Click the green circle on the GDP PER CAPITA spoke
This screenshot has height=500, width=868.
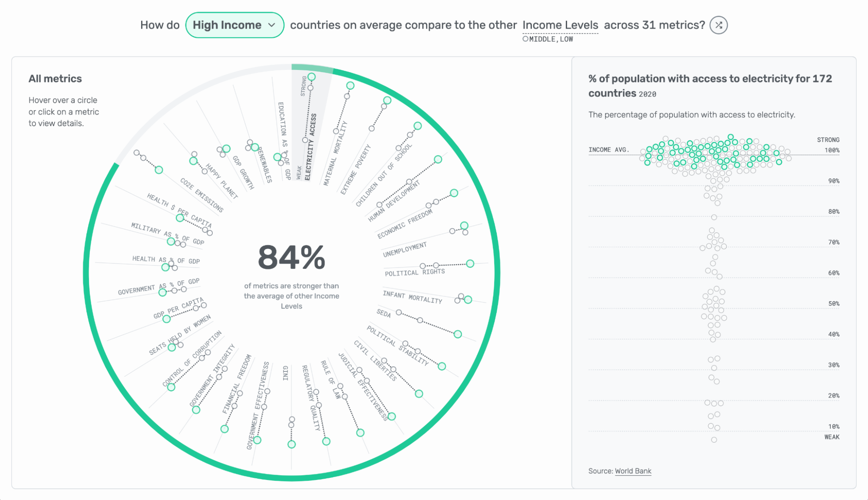[166, 320]
